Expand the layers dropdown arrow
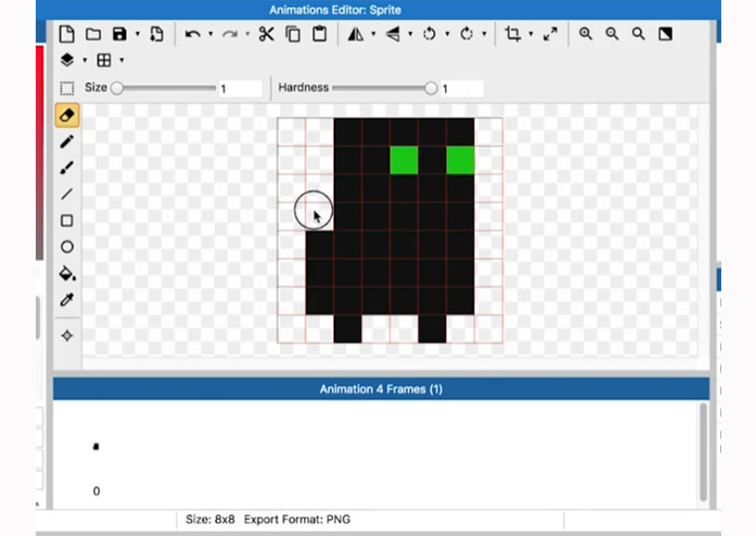This screenshot has height=536, width=756. [x=85, y=60]
